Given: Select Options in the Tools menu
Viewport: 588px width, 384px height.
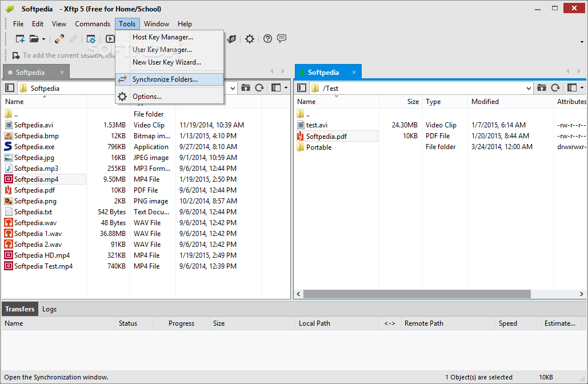Looking at the screenshot, I should [170, 97].
